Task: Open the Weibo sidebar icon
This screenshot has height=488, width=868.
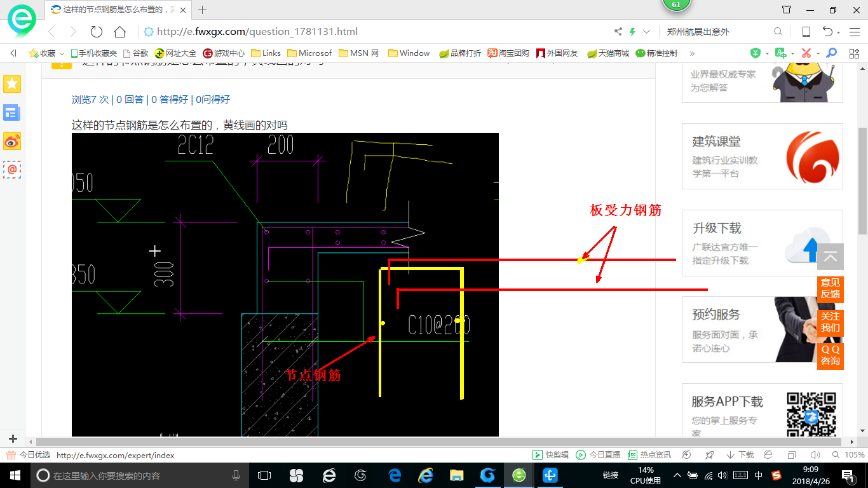Action: (12, 142)
